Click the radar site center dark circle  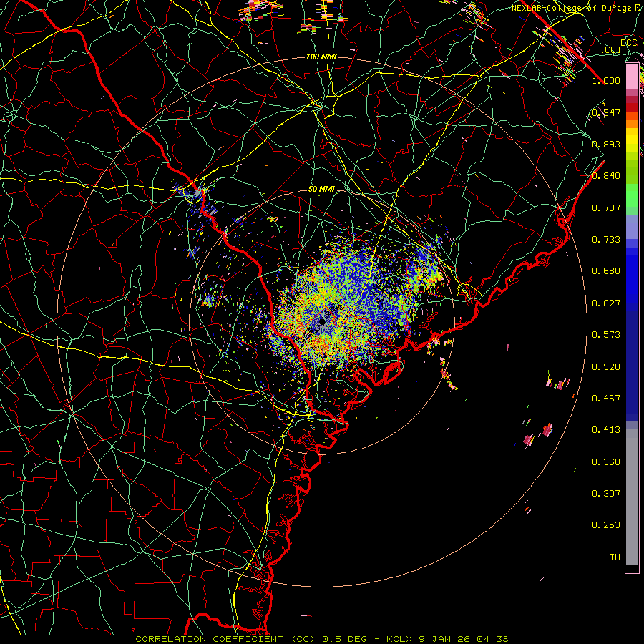322,322
